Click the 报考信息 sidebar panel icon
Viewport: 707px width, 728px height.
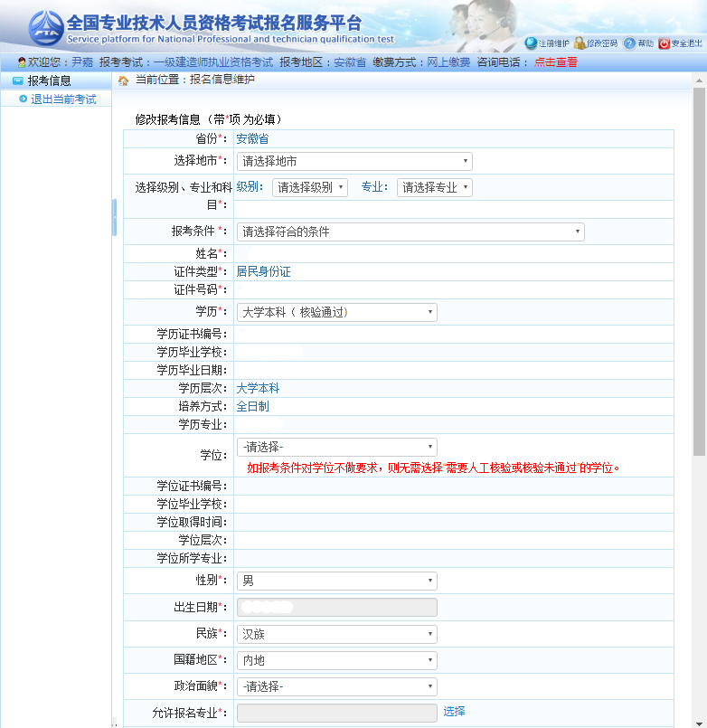(x=17, y=80)
